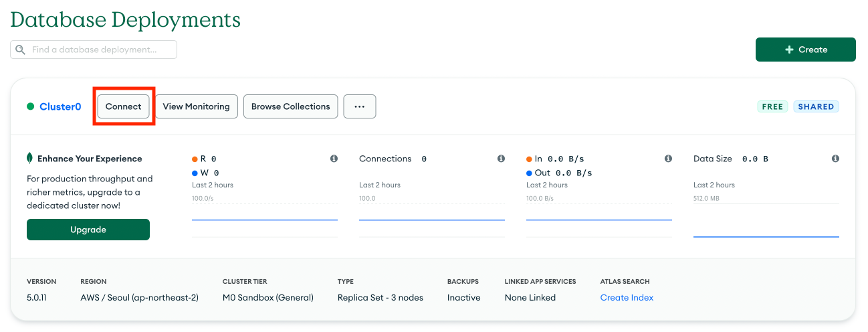
Task: Click the Data Size chart line
Action: [x=766, y=236]
